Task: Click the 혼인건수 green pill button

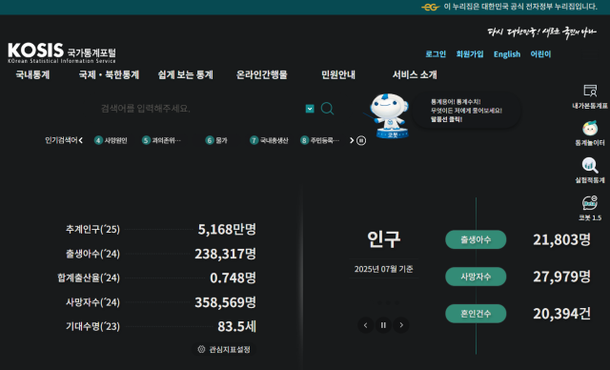Action: [476, 314]
